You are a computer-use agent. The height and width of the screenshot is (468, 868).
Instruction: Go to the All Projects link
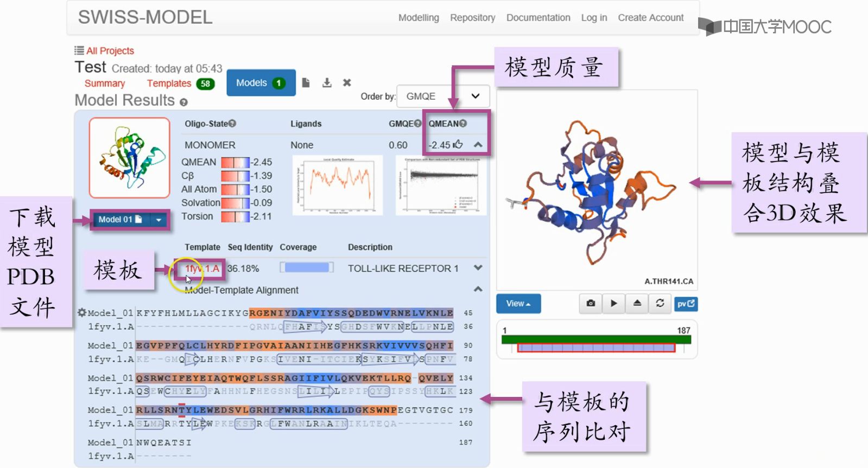click(110, 51)
